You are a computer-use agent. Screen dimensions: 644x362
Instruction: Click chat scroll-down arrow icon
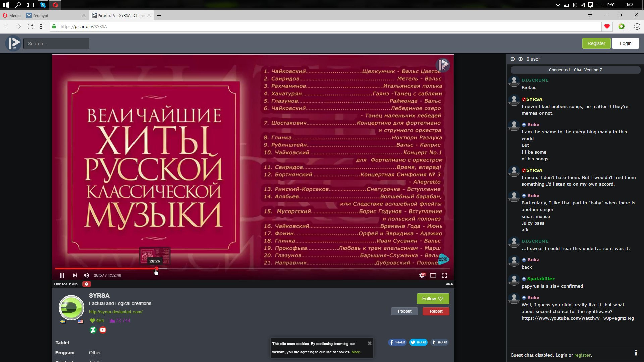tap(521, 59)
